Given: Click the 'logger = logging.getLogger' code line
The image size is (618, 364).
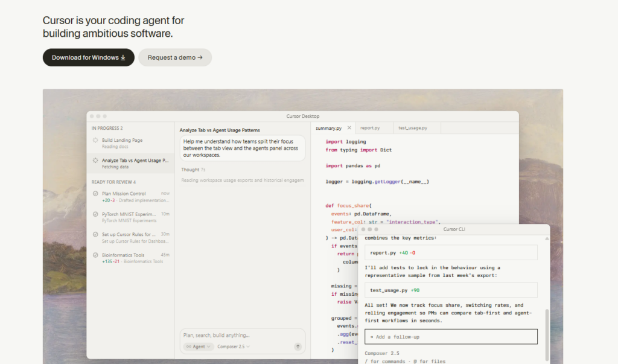Looking at the screenshot, I should 377,182.
